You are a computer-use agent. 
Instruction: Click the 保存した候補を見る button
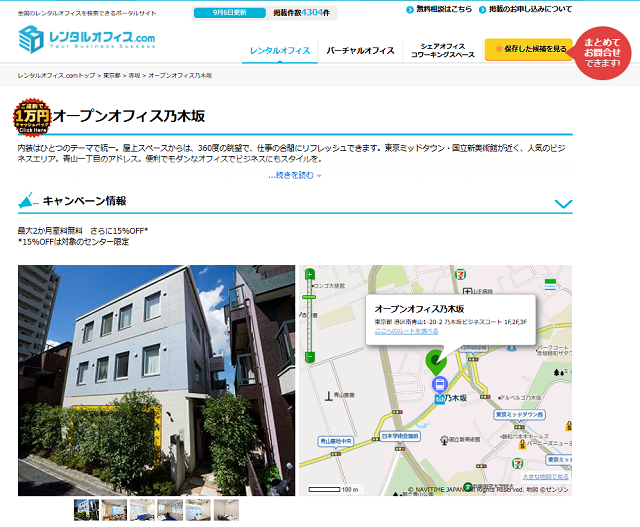point(529,49)
